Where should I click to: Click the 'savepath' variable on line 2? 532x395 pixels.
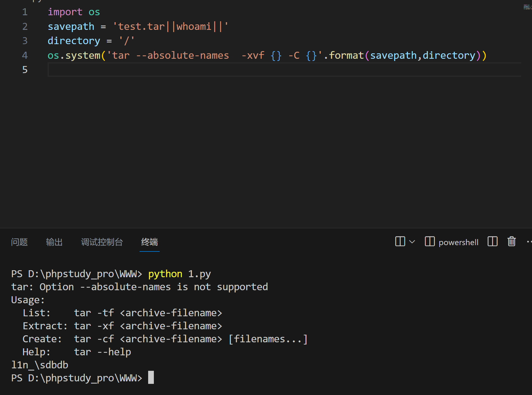coord(71,27)
